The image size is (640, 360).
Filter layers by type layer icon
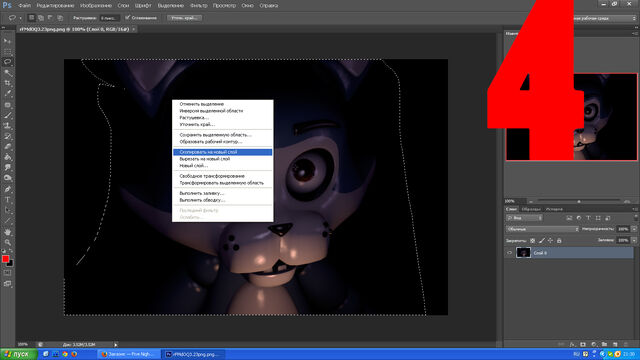pos(588,218)
